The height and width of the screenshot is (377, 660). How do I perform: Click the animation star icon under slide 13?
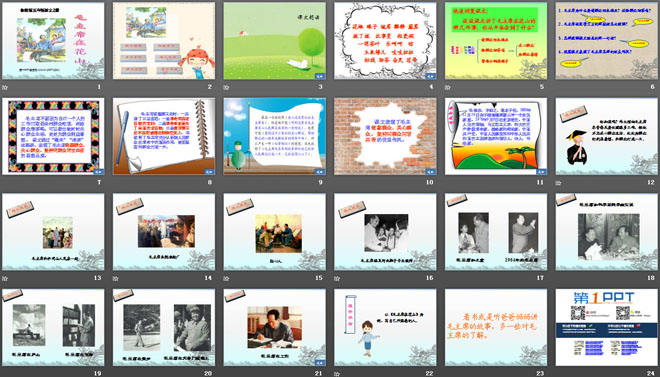5,278
